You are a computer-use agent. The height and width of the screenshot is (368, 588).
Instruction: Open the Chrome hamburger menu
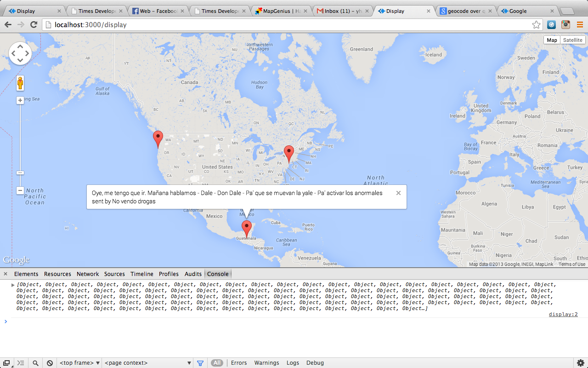[x=580, y=25]
